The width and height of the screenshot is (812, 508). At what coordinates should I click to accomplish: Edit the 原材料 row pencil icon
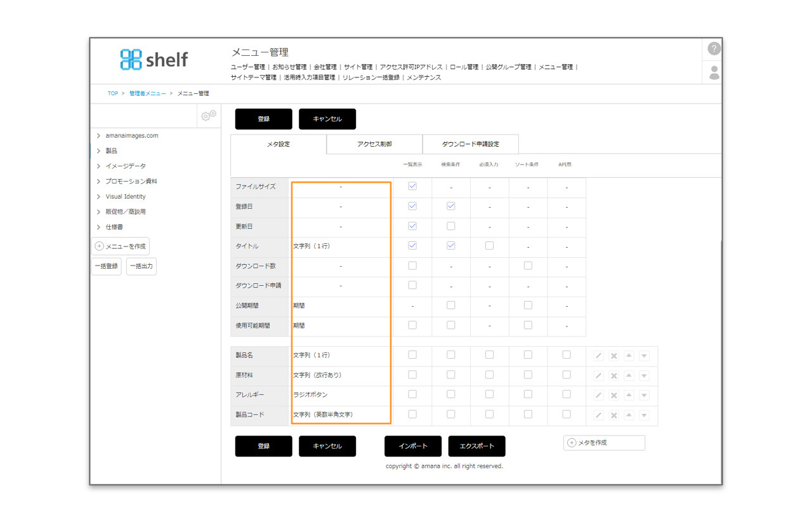(x=598, y=375)
